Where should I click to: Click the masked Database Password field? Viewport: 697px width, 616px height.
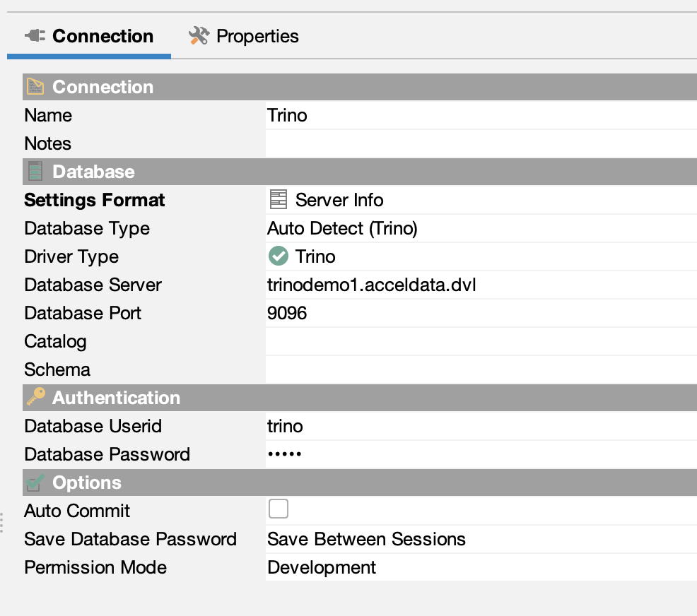click(481, 454)
